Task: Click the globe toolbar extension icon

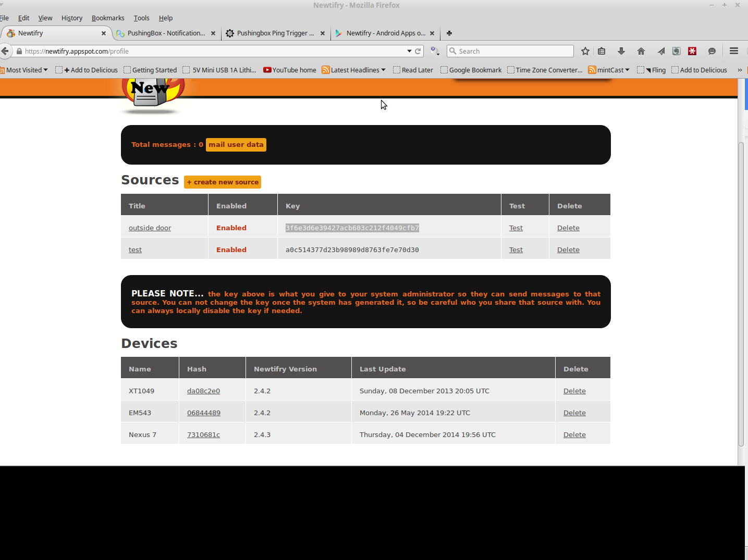Action: 676,51
